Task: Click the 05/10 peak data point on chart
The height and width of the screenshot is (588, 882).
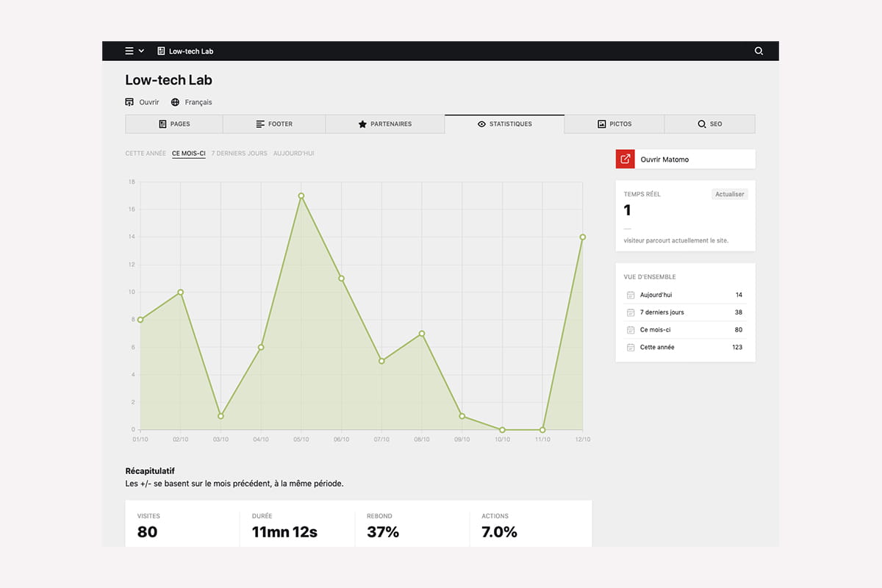Action: 301,196
